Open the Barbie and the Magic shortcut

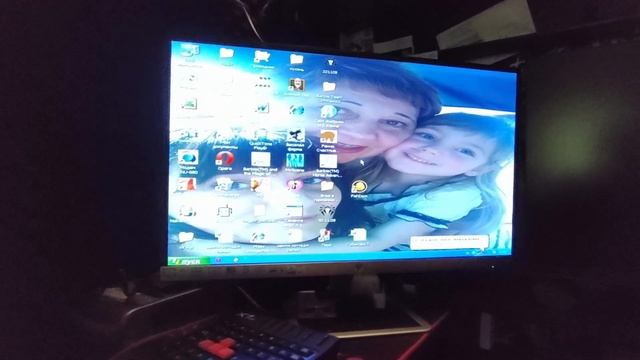click(x=260, y=160)
